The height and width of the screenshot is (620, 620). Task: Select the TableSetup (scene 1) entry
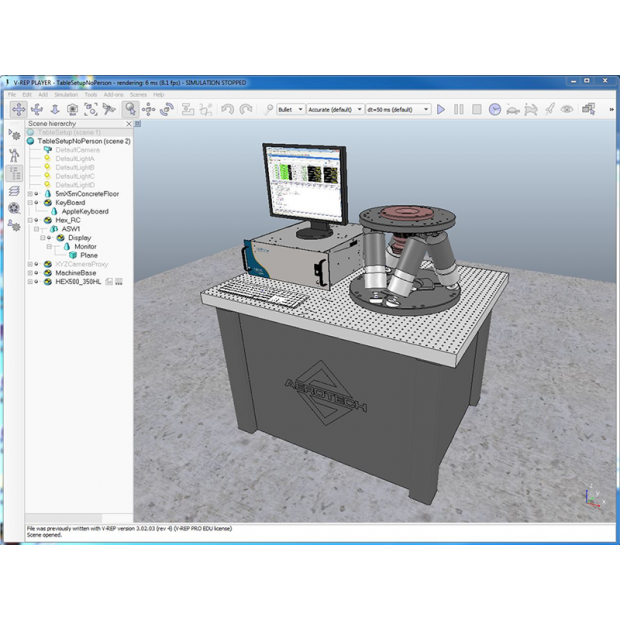[x=69, y=132]
